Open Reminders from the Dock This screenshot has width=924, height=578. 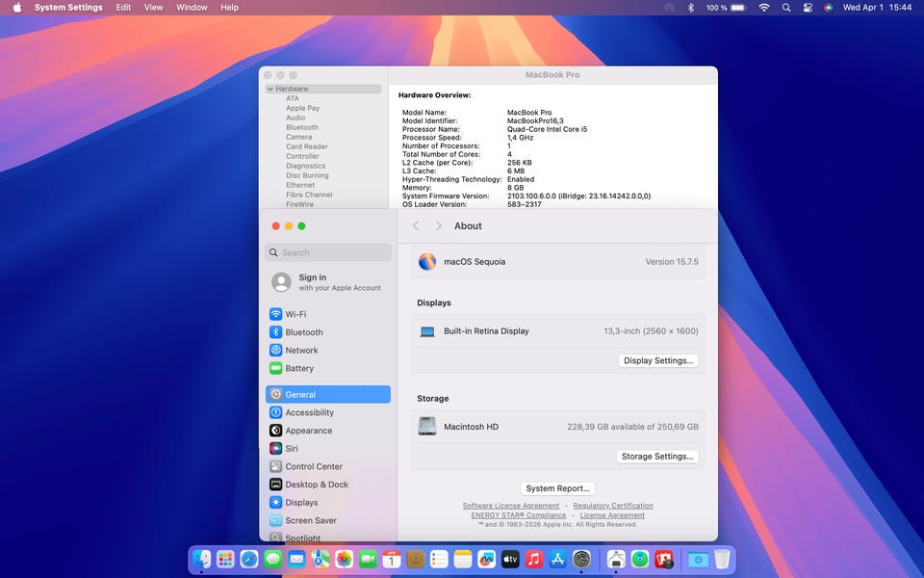tap(439, 559)
